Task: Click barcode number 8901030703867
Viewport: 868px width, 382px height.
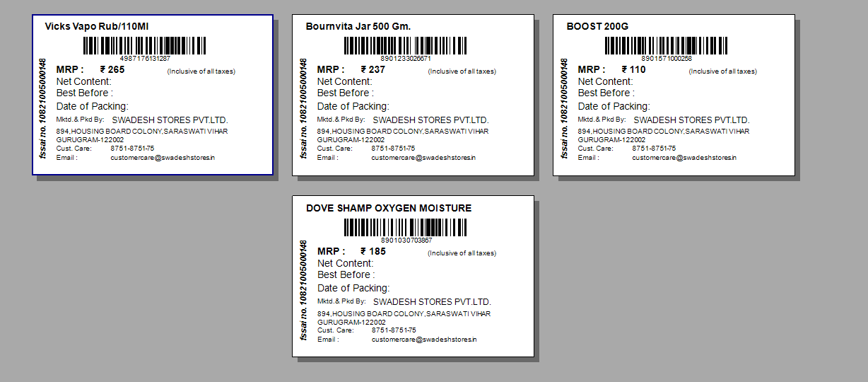Action: click(x=406, y=241)
